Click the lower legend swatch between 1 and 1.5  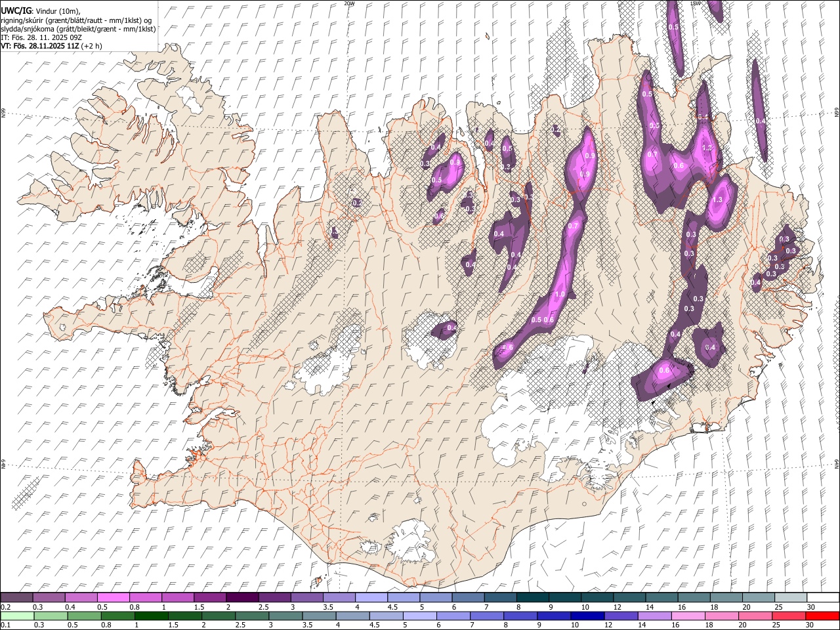pos(151,616)
